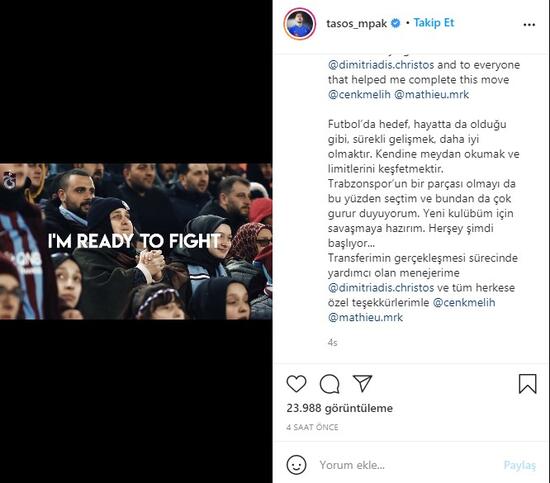This screenshot has width=550, height=483.
Task: Click the verified badge next to tasos_mpak
Action: coord(396,24)
